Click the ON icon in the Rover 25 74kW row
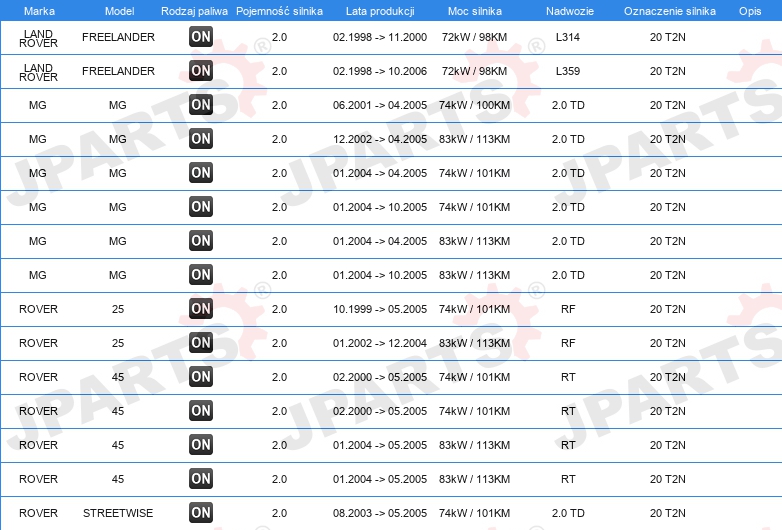The height and width of the screenshot is (530, 782). [x=201, y=308]
